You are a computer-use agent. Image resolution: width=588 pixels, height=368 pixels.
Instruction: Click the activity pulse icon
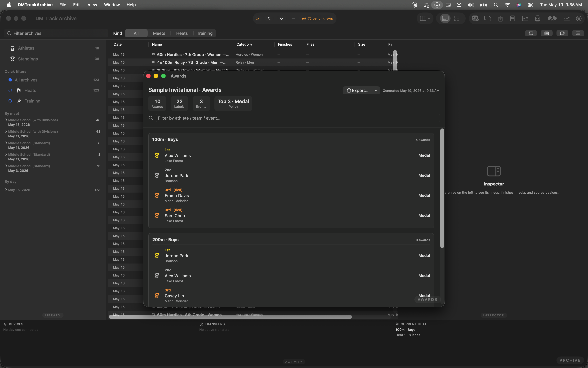pyautogui.click(x=281, y=19)
